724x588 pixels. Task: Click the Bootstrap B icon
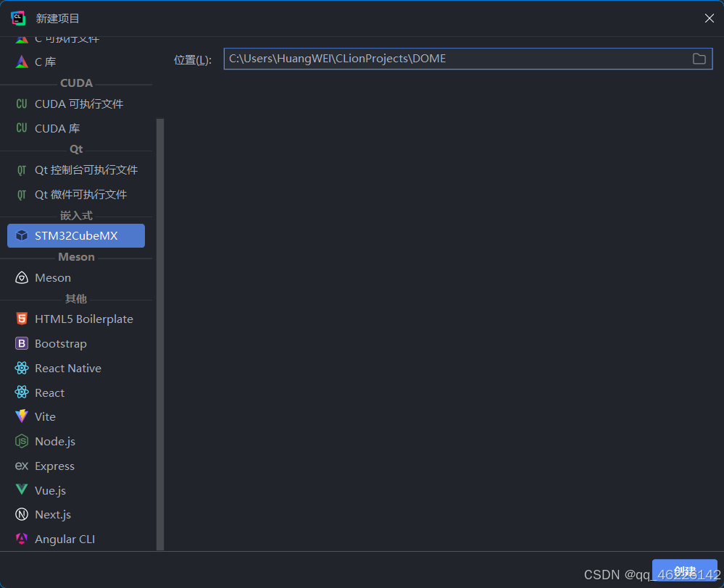pyautogui.click(x=22, y=343)
